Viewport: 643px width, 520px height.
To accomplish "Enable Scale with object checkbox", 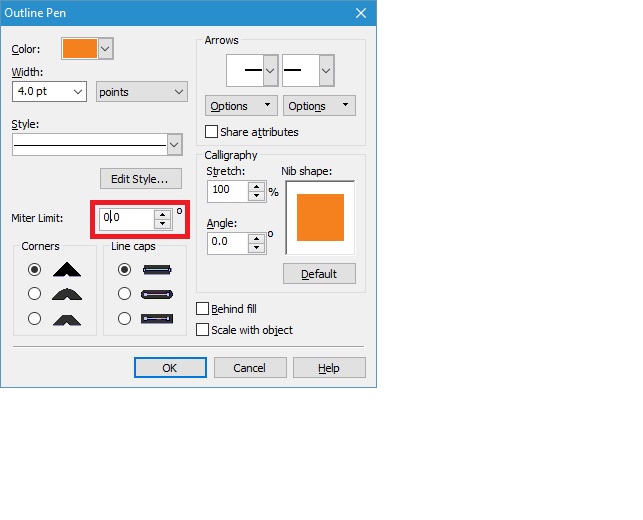I will click(x=202, y=330).
